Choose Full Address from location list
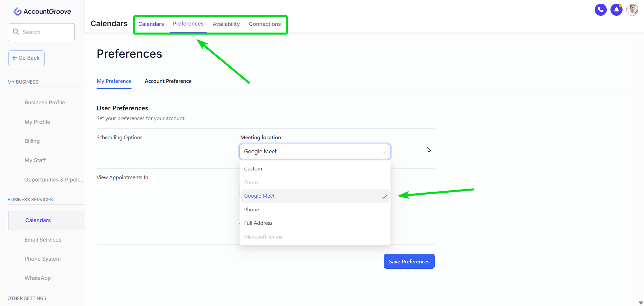The image size is (644, 306). pyautogui.click(x=315, y=223)
